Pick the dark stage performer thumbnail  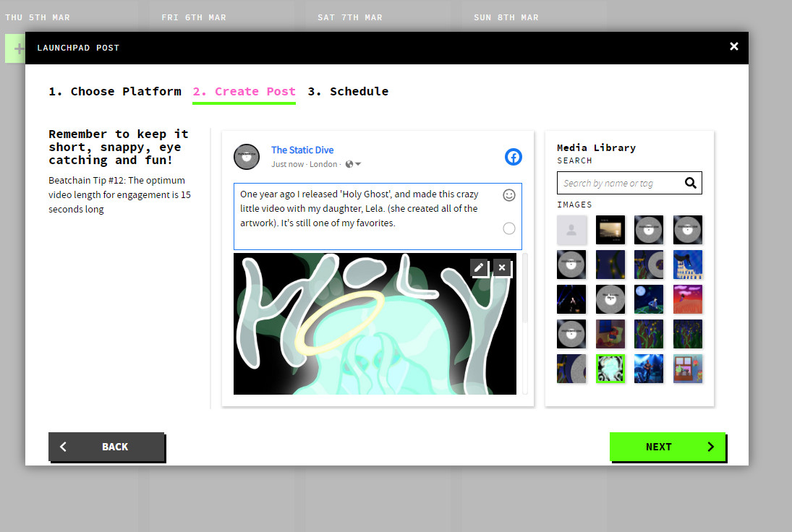pos(571,299)
